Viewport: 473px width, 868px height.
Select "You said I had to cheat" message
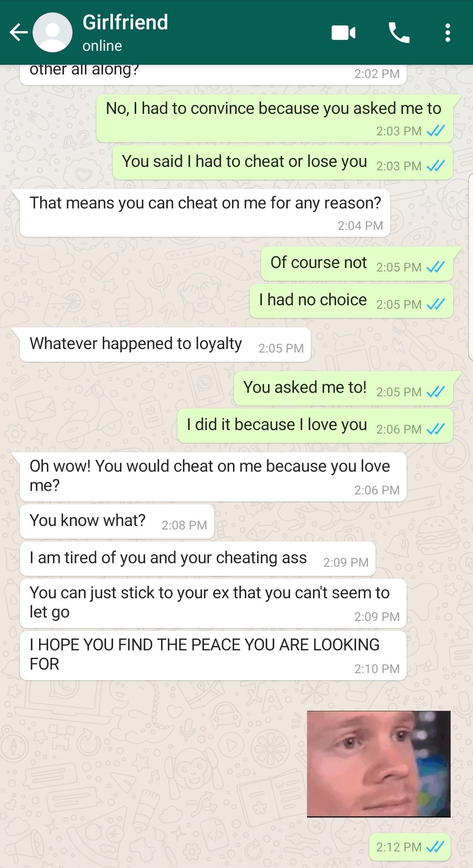[x=282, y=162]
